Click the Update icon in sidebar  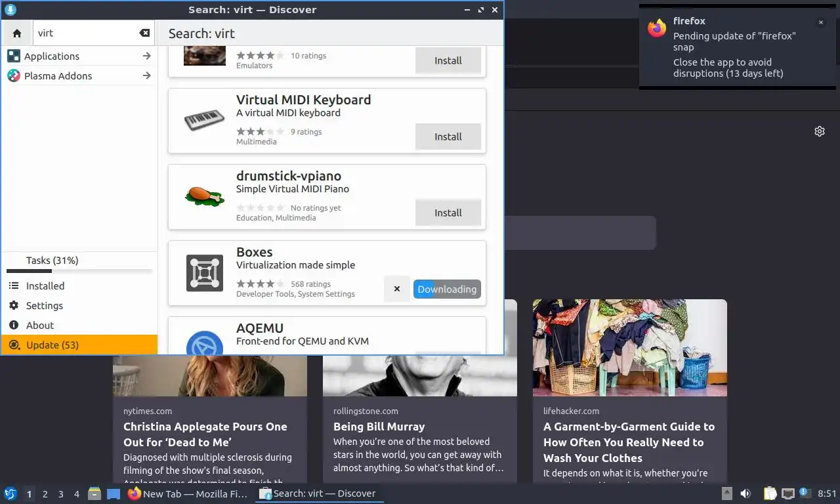[x=14, y=345]
